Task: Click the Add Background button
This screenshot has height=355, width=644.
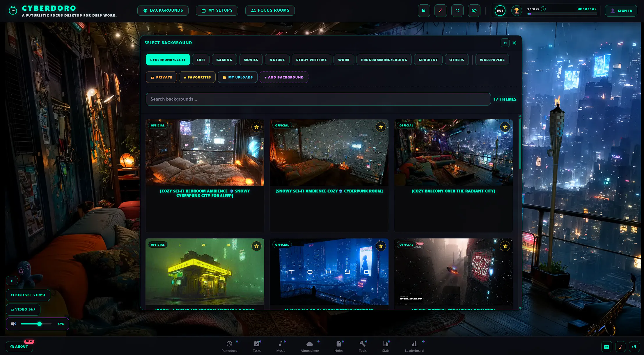Action: [284, 77]
